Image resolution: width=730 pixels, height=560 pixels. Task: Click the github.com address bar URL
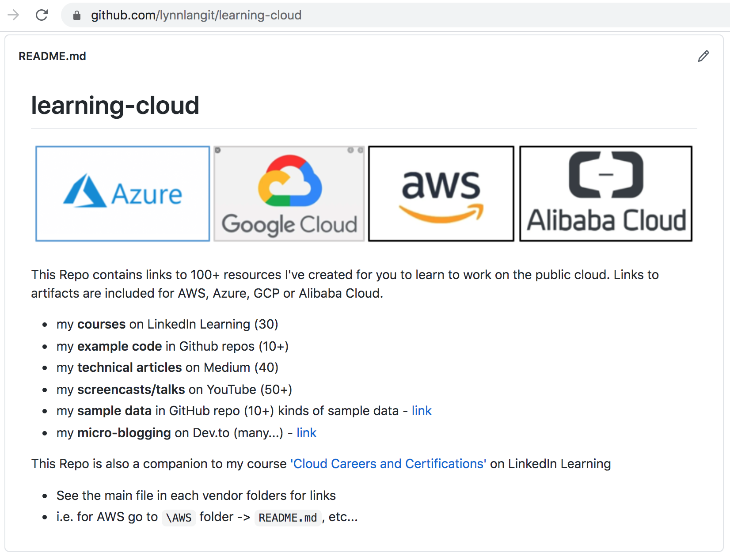point(196,15)
